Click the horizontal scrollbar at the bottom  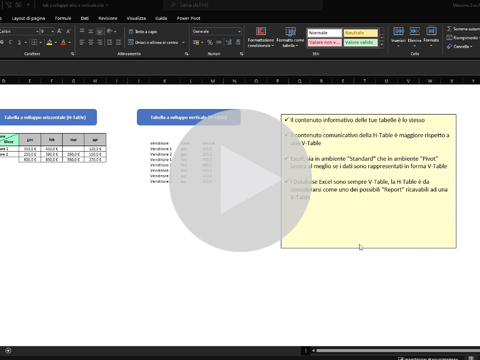[398, 351]
